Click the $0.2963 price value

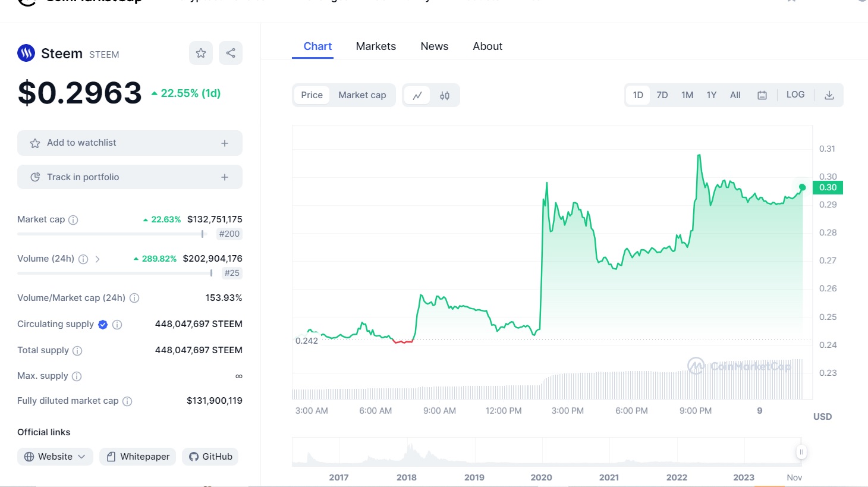pos(80,93)
